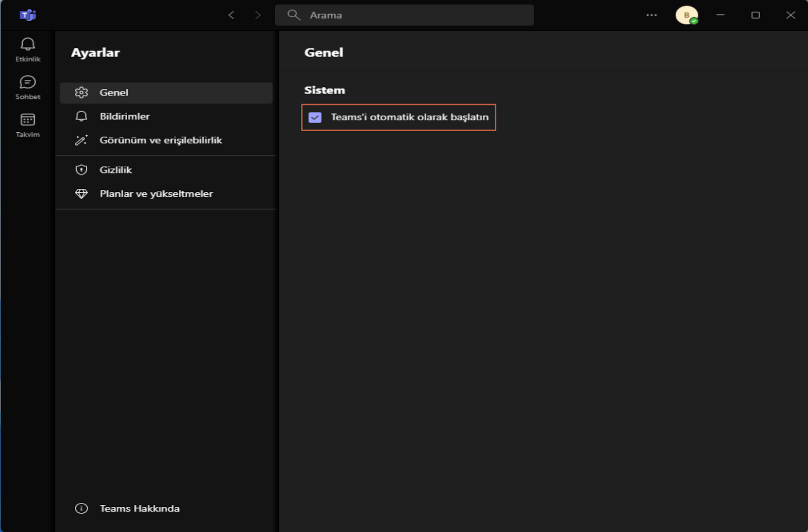Click into the Arama search field
Viewport: 808px width, 532px height.
405,15
